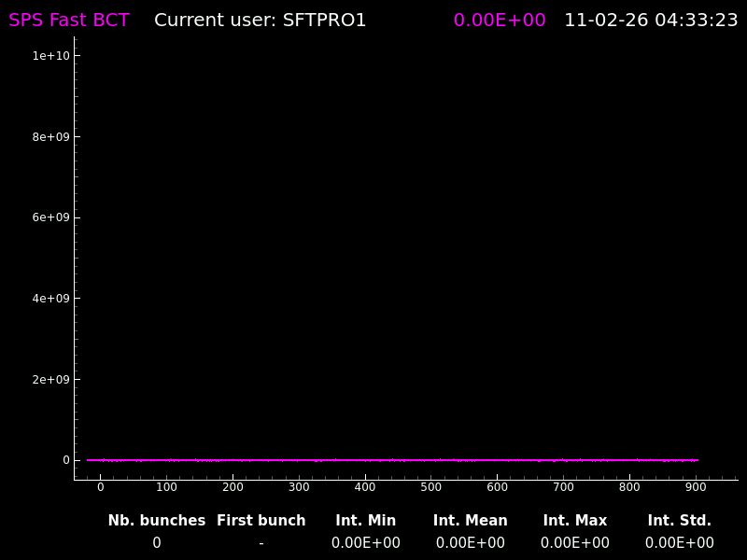This screenshot has width=747, height=560.
Task: Select the 4e+09 y-axis label
Action: (45, 299)
